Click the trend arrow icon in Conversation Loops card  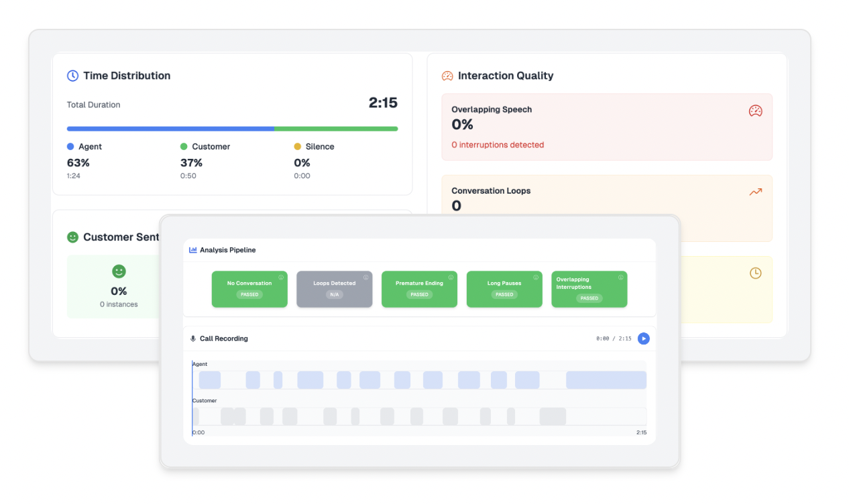click(x=756, y=192)
